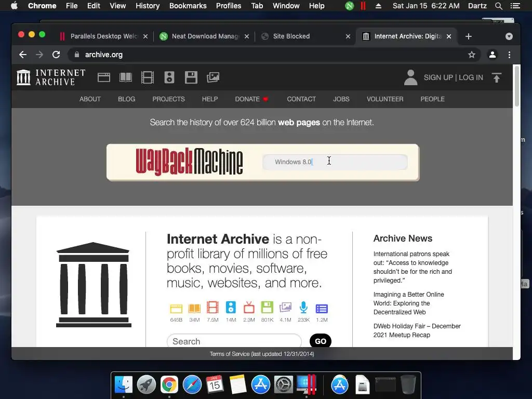This screenshot has width=532, height=399.
Task: Open the Texts book icon in header
Action: [126, 77]
